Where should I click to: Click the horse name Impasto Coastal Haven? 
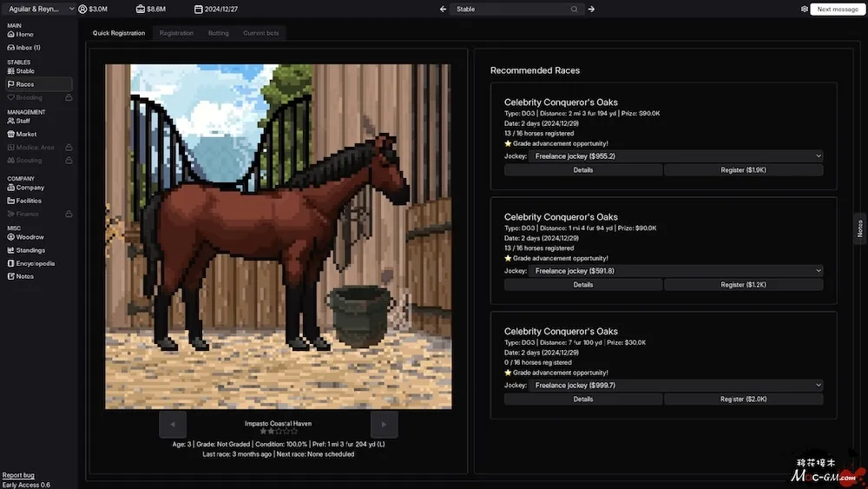279,424
